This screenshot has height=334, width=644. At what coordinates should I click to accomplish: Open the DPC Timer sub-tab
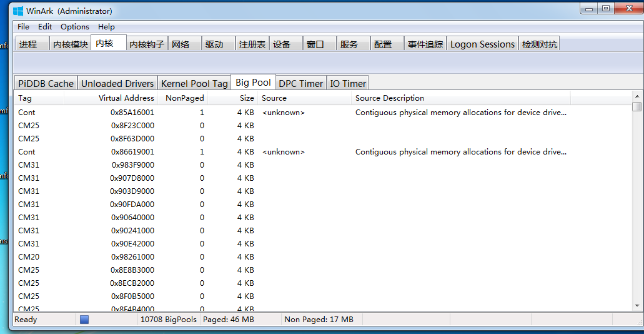[x=300, y=84]
